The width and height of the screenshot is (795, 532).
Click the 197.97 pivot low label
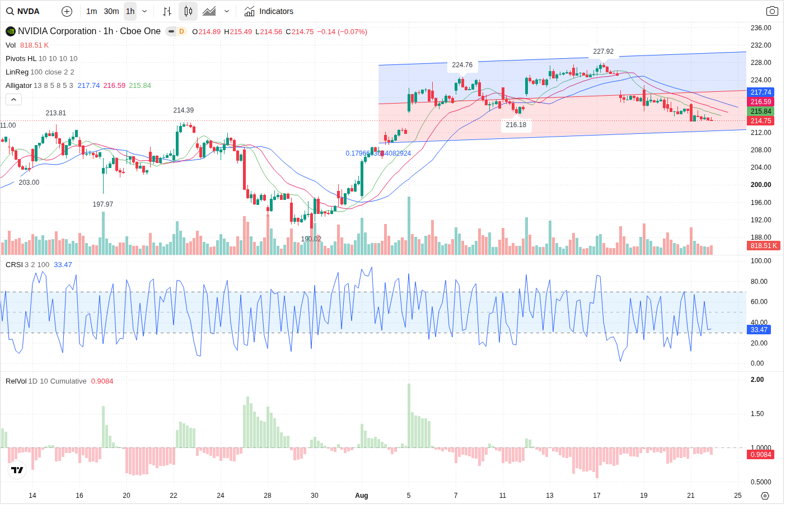click(103, 204)
